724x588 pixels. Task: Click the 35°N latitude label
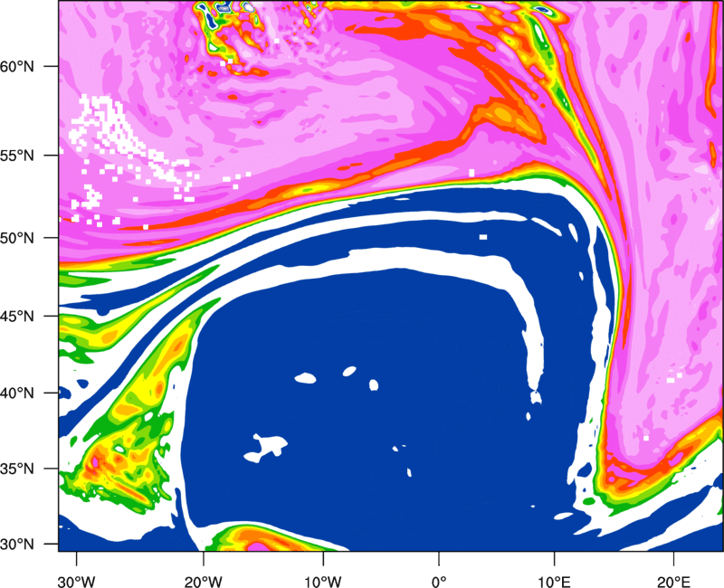pyautogui.click(x=17, y=469)
